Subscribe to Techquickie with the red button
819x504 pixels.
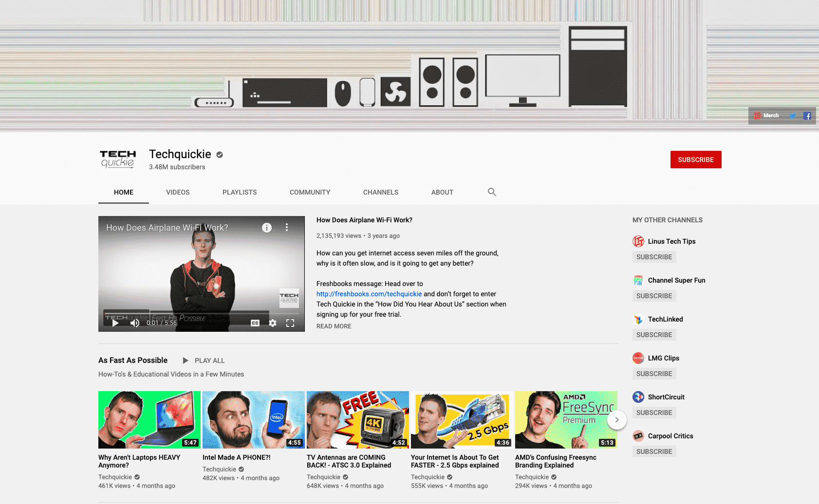coord(696,160)
